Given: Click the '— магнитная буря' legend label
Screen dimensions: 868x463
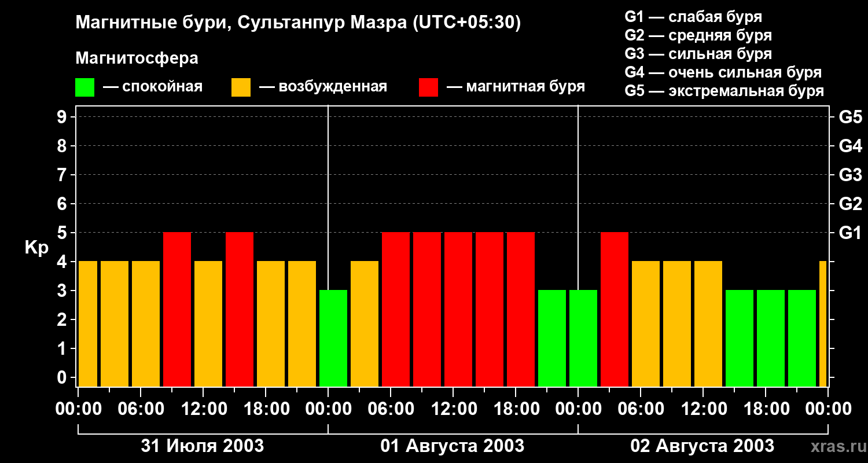Looking at the screenshot, I should pyautogui.click(x=516, y=87).
